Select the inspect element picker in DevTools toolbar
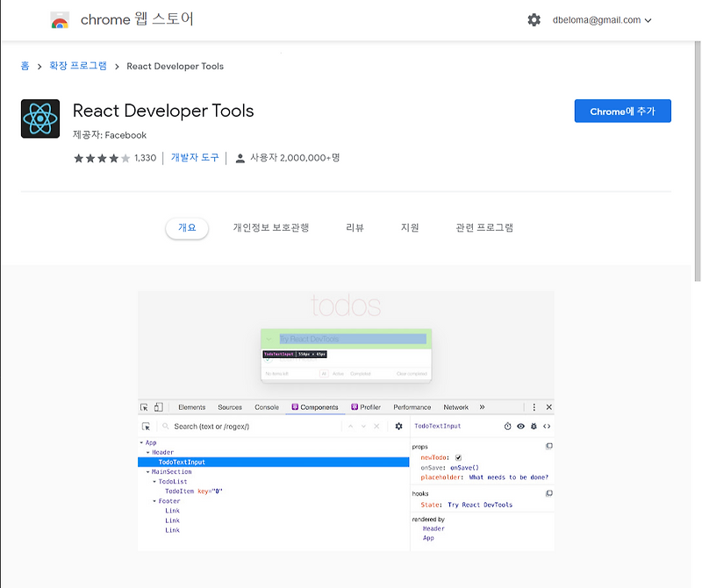This screenshot has height=588, width=702. [144, 406]
